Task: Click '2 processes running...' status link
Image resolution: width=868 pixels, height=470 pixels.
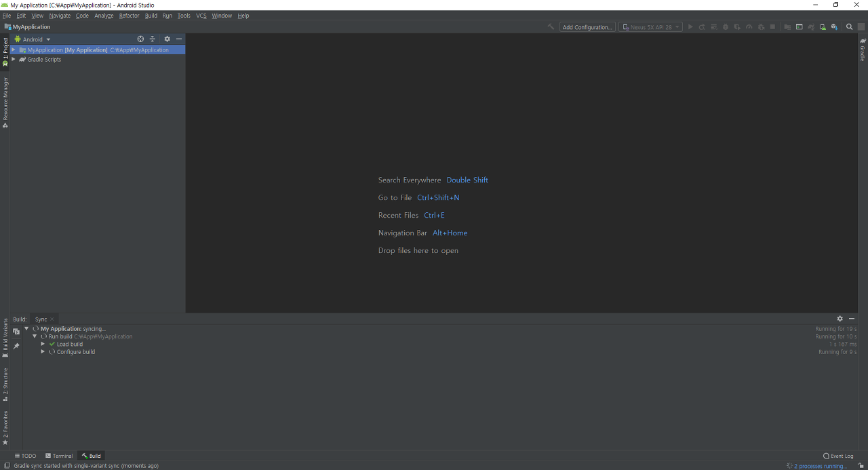Action: [x=821, y=466]
